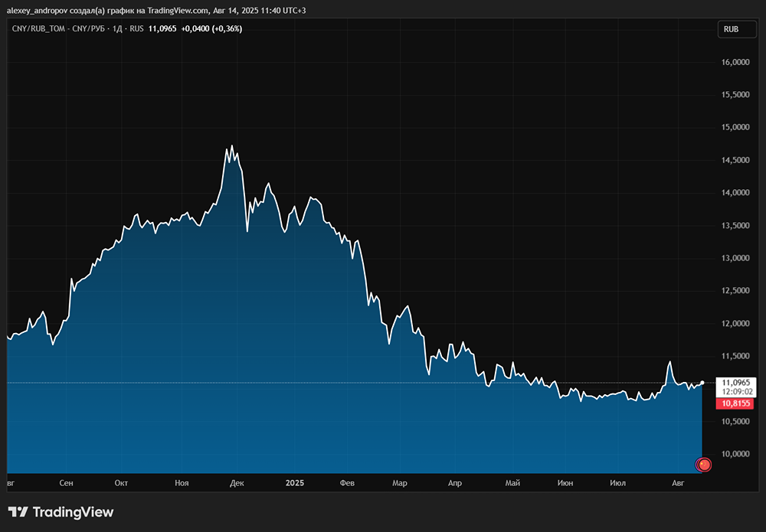Click the 10,0000 price axis label
Image resolution: width=766 pixels, height=532 pixels.
pos(735,454)
